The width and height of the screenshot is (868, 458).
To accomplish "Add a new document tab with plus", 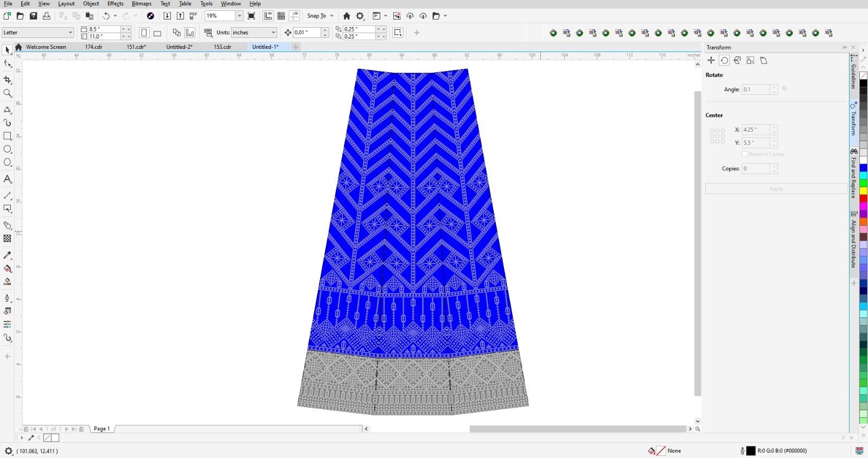I will [296, 47].
